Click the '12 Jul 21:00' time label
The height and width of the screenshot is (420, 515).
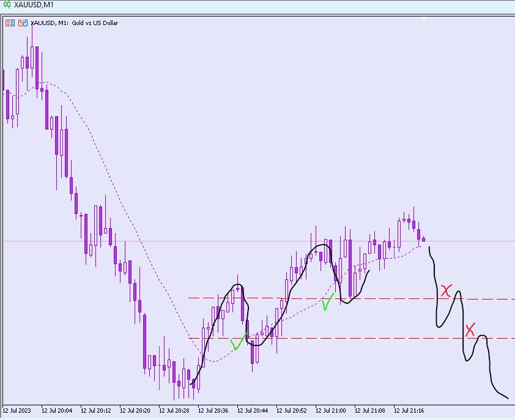coord(331,410)
